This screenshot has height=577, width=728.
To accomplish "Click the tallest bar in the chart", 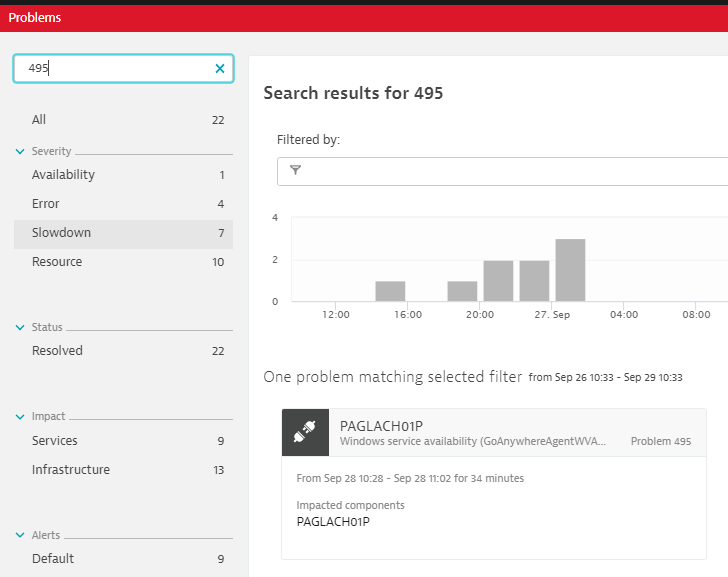I will click(570, 270).
